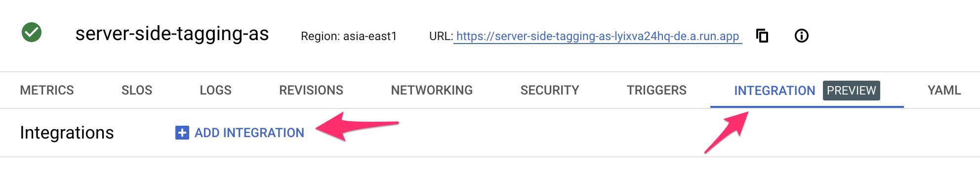Switch to the Triggers tab
The image size is (980, 194).
[656, 90]
